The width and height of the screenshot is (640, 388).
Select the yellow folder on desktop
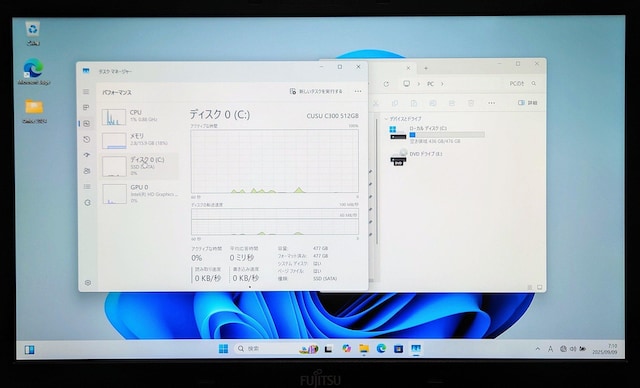point(34,111)
